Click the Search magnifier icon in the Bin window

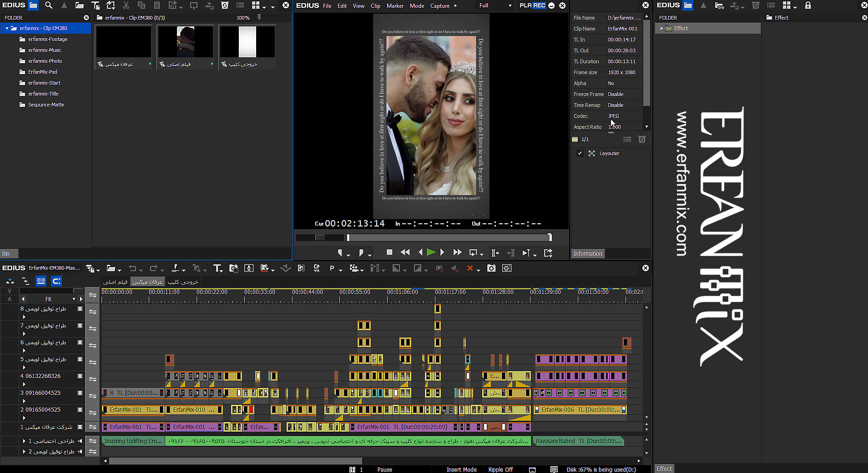point(49,5)
